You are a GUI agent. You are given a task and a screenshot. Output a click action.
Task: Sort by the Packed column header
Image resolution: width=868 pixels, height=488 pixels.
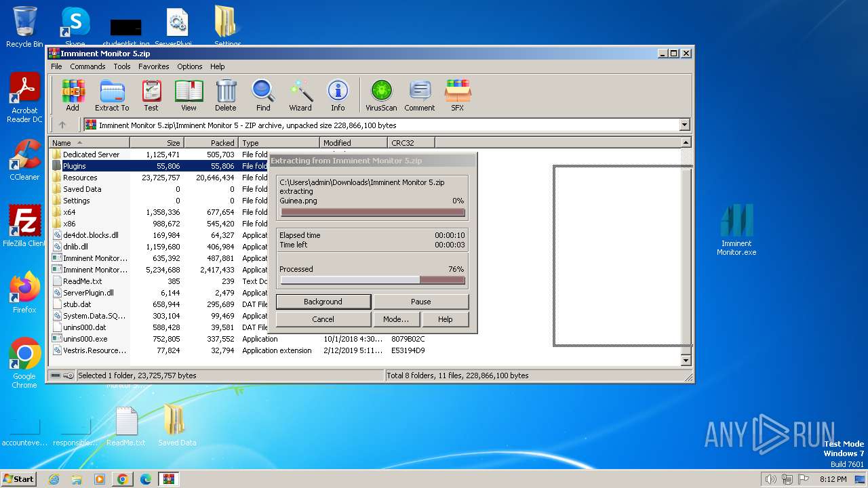point(211,142)
